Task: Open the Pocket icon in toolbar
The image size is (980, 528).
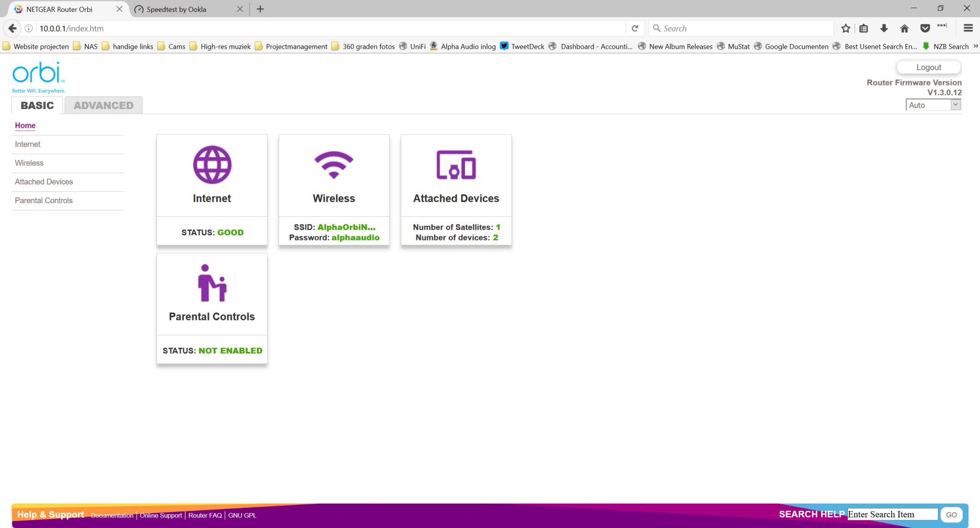Action: click(x=925, y=28)
